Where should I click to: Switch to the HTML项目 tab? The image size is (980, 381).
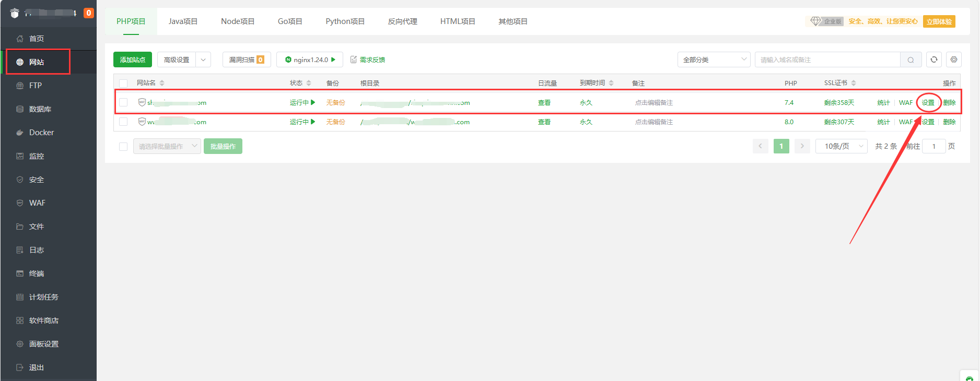[458, 21]
